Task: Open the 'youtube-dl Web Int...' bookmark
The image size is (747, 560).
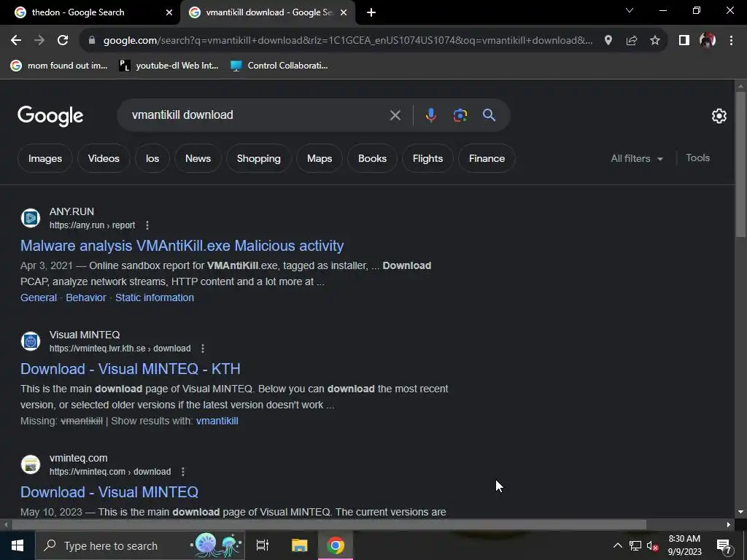Action: pos(169,66)
